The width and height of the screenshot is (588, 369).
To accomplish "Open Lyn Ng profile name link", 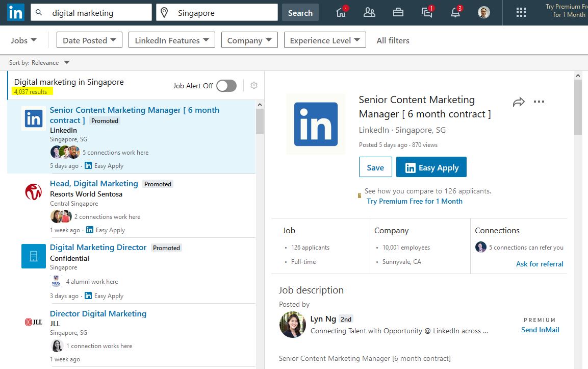I will click(323, 318).
